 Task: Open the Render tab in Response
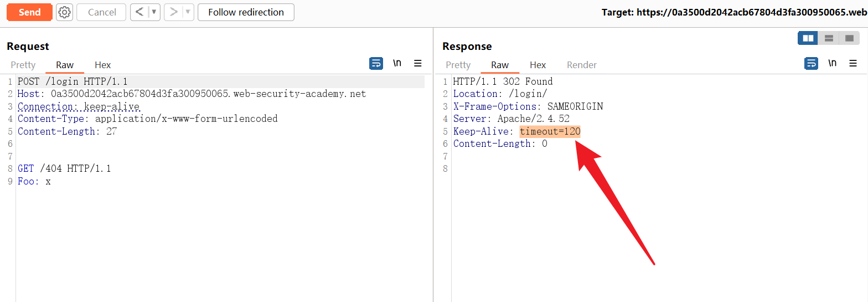point(582,65)
